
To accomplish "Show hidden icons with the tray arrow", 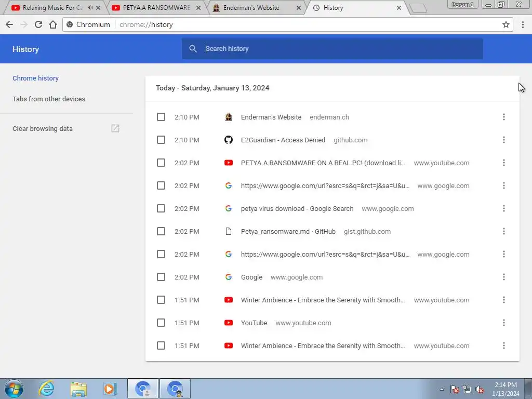I will (x=442, y=389).
